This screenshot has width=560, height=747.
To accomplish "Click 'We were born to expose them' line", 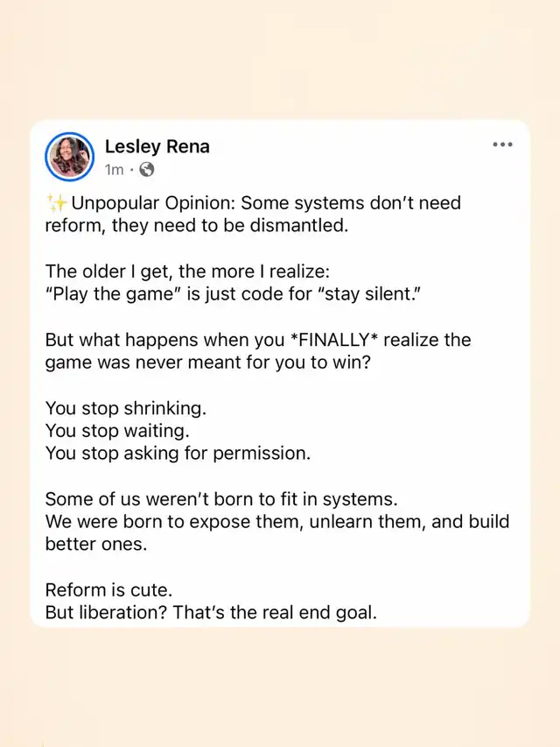I will 277,522.
